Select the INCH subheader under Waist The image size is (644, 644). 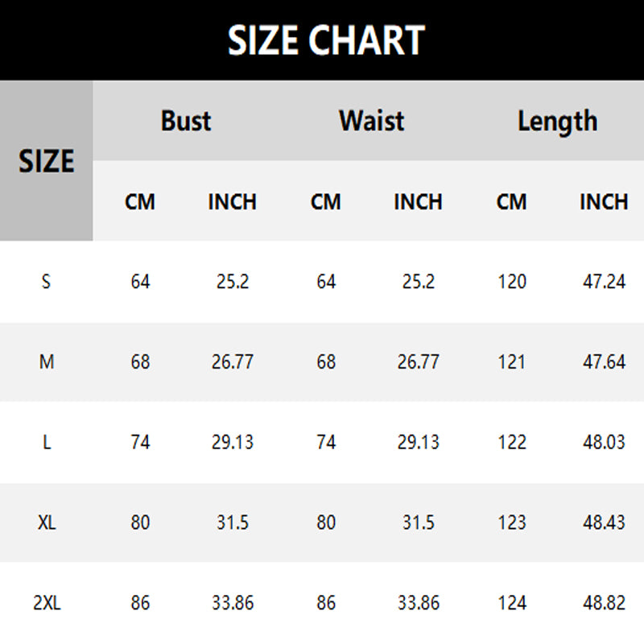pyautogui.click(x=418, y=202)
